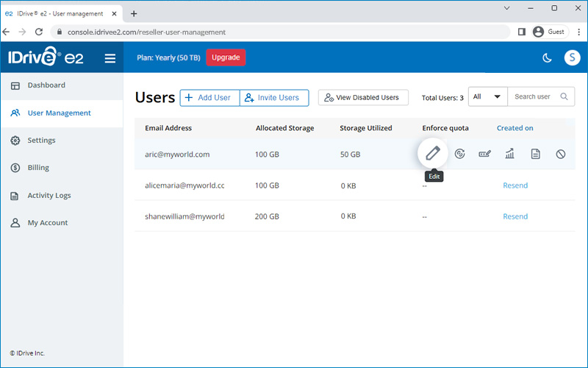
Task: Click the Billing dollar icon in sidebar
Action: 15,168
